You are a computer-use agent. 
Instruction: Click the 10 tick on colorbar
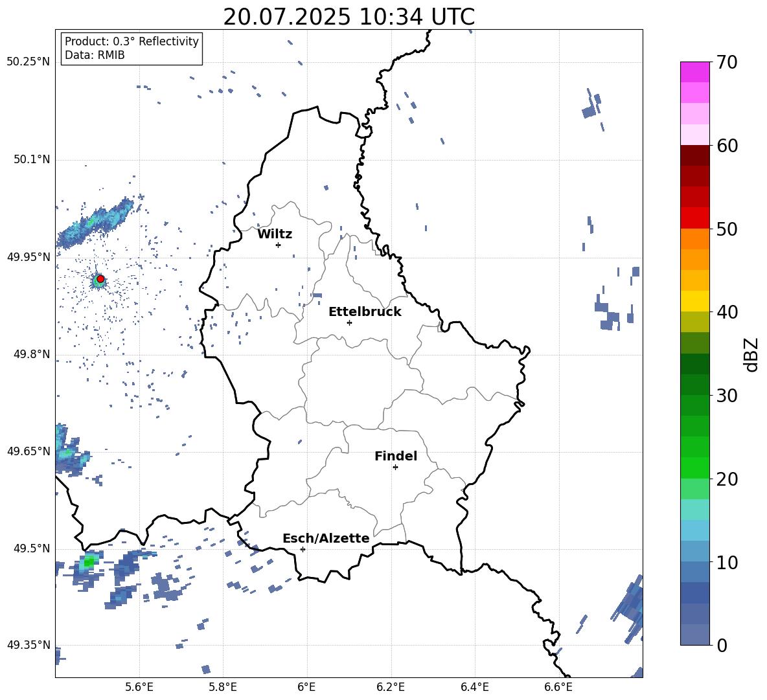(727, 562)
